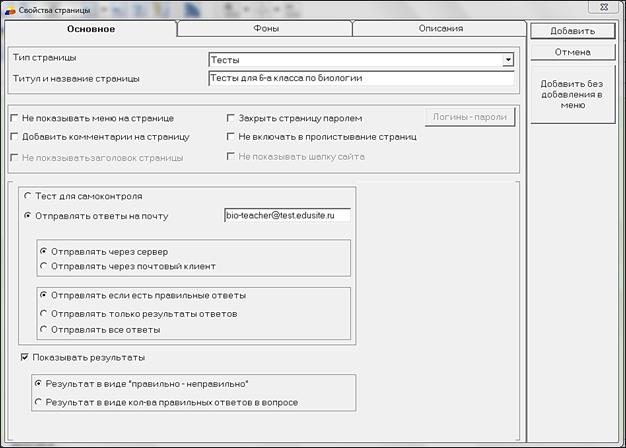Pick 'Результат в виде кол-ва правильных ответов'
The height and width of the screenshot is (448, 626).
39,402
